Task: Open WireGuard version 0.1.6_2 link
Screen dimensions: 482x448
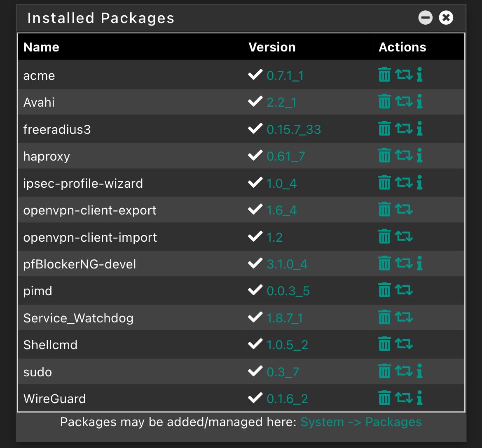Action: pos(287,399)
